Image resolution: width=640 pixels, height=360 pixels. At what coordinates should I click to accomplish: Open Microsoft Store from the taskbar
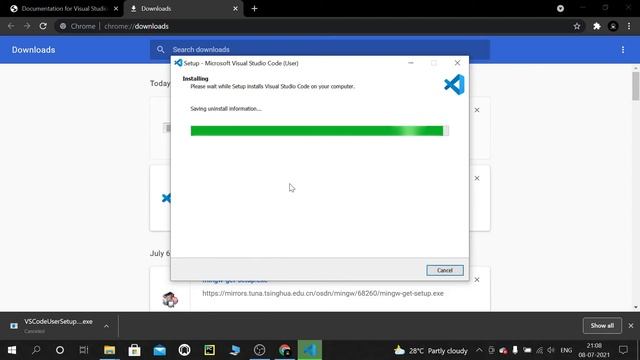[x=134, y=350]
